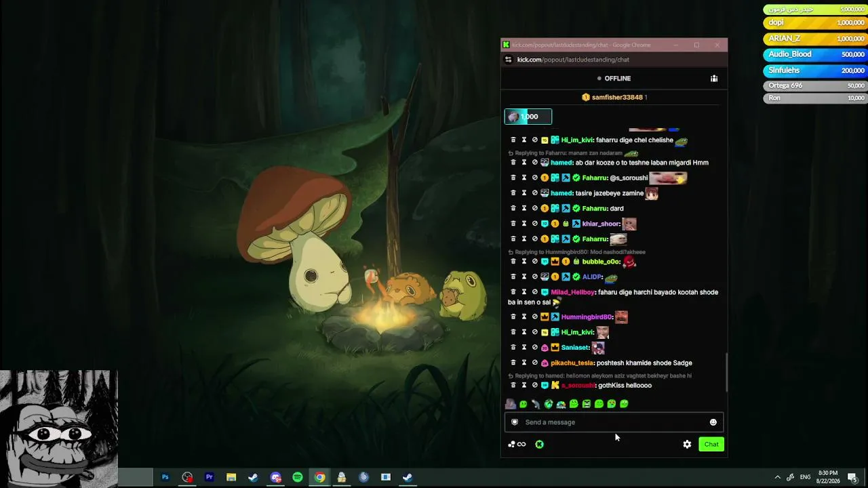Click the OFFLINE status text

pyautogui.click(x=618, y=79)
